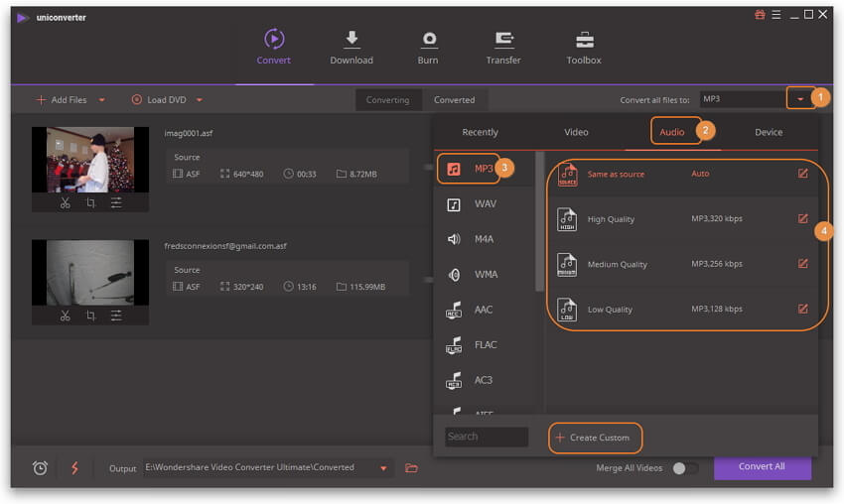
Task: Click the crop icon for fredsconnexionsf video
Action: 91,315
